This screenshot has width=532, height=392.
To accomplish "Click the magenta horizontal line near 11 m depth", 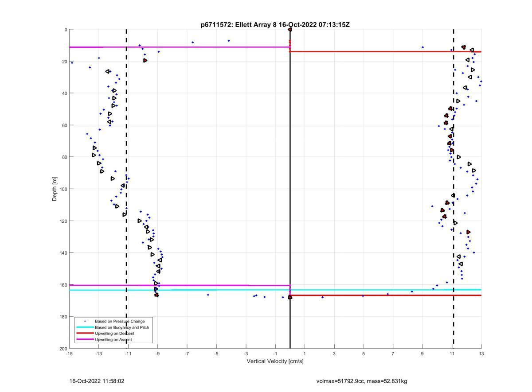I will [x=180, y=47].
